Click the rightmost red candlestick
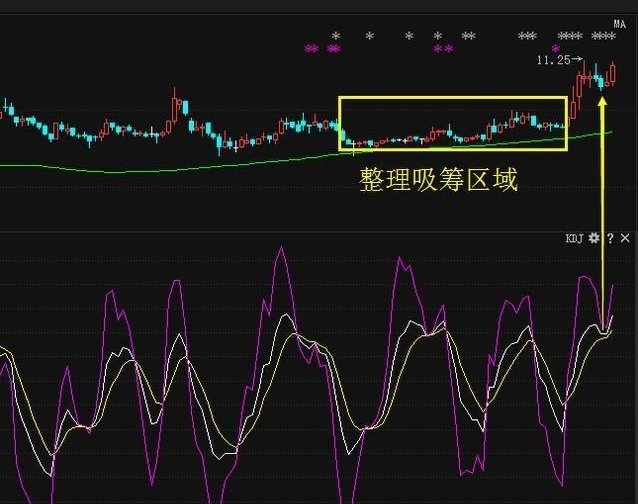Screen dimensions: 638x504 coord(612,72)
